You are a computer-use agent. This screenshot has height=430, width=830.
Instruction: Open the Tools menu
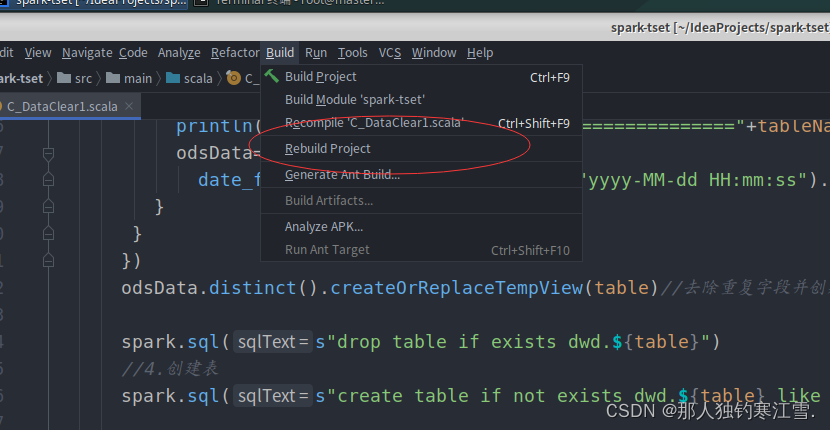353,53
